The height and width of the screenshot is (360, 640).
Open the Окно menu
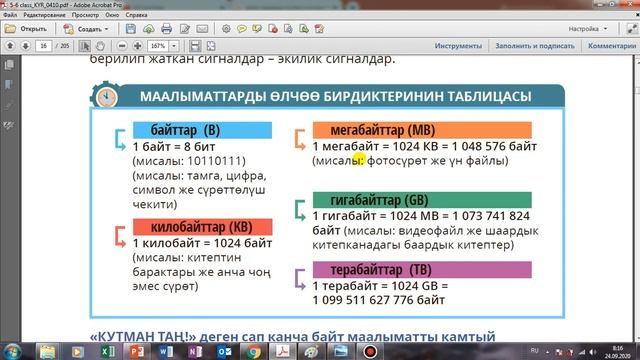[112, 15]
